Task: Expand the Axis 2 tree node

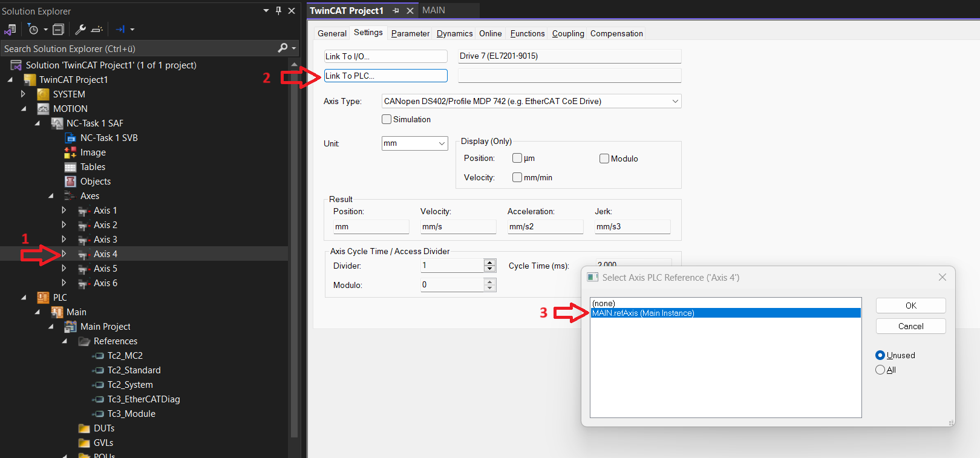Action: tap(64, 225)
